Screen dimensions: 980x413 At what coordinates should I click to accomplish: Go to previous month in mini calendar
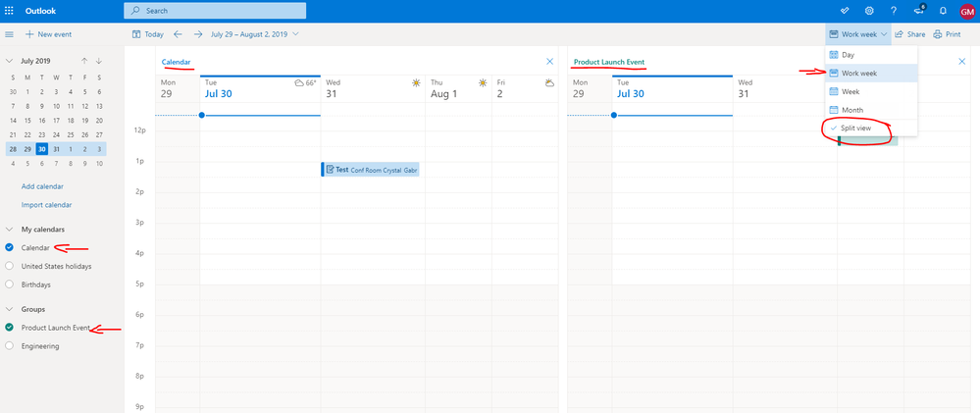[84, 61]
